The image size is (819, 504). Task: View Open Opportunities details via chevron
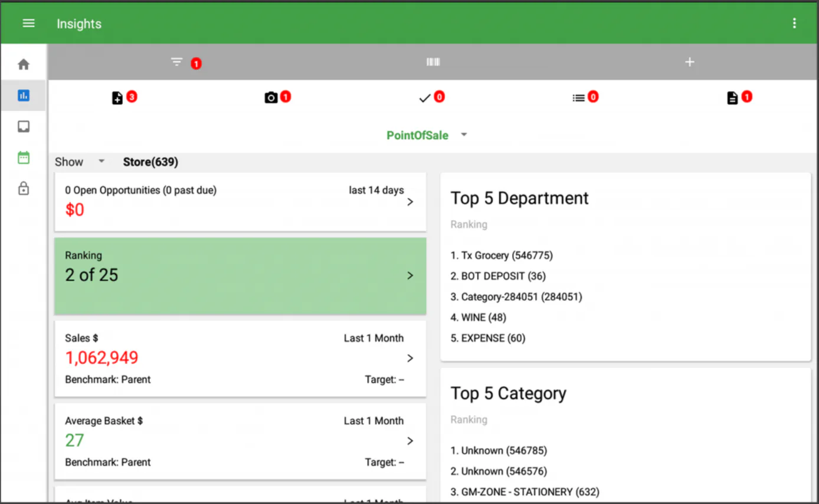(409, 201)
